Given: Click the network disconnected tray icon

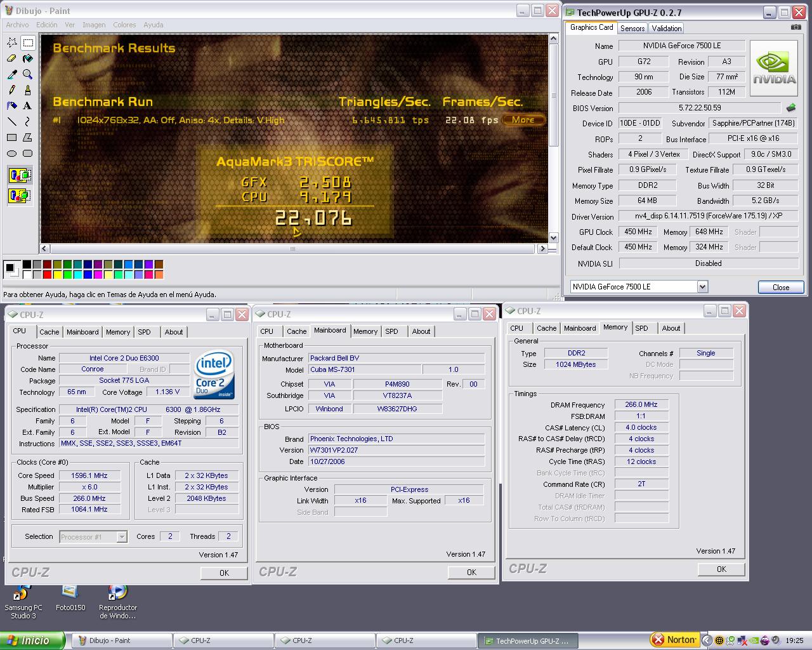Looking at the screenshot, I should point(742,640).
